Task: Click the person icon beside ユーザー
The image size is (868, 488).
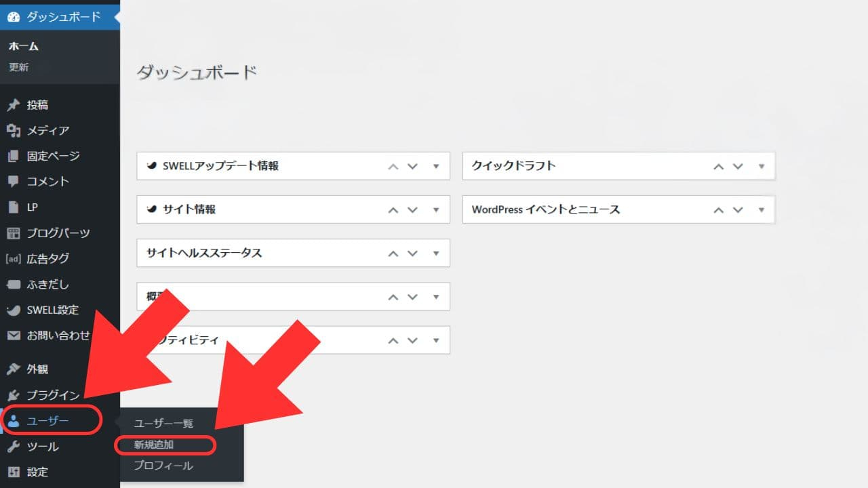Action: point(13,421)
